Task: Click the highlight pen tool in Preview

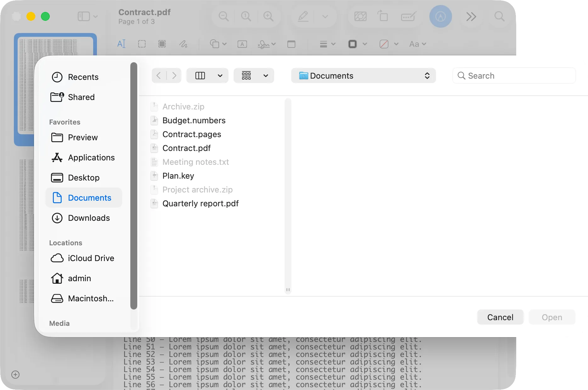Action: point(303,16)
